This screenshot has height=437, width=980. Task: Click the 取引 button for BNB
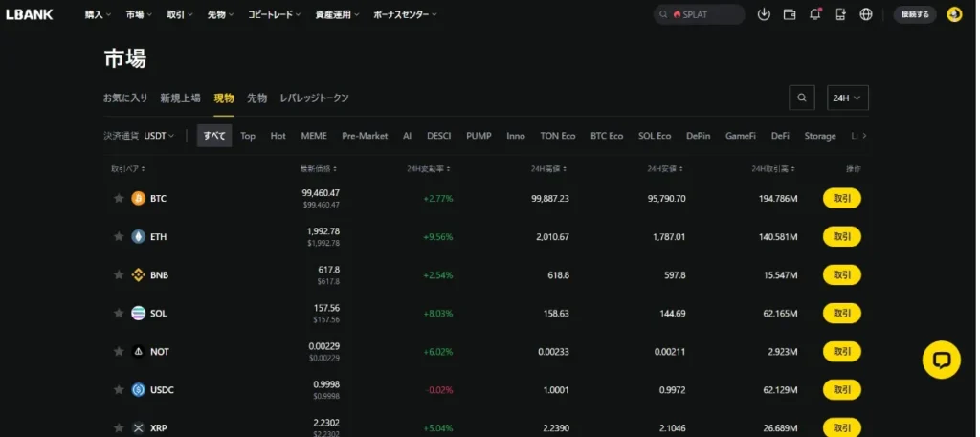pyautogui.click(x=841, y=275)
